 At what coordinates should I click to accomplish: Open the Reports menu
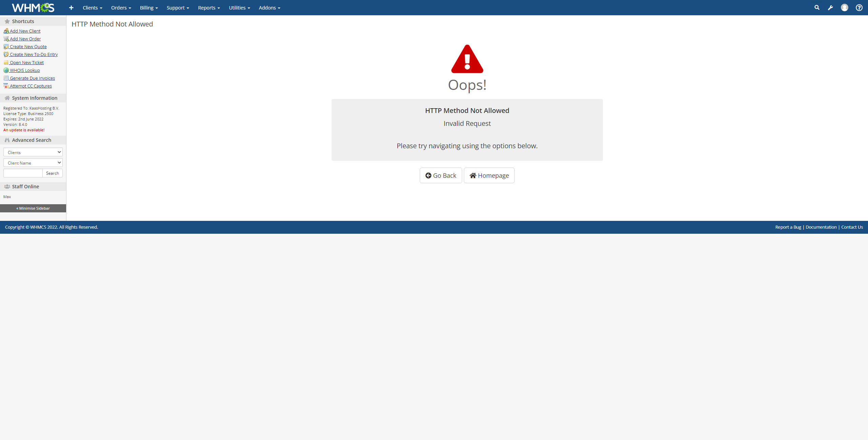pos(209,8)
